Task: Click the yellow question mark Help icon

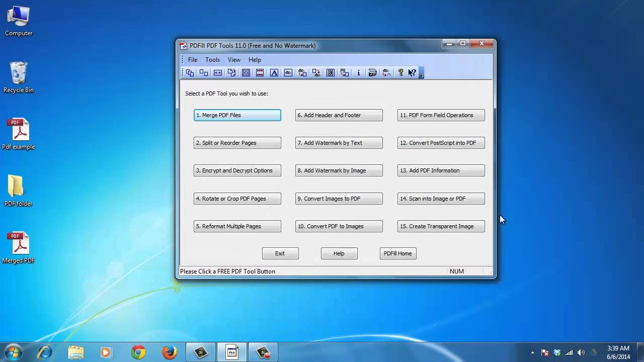Action: [x=401, y=73]
